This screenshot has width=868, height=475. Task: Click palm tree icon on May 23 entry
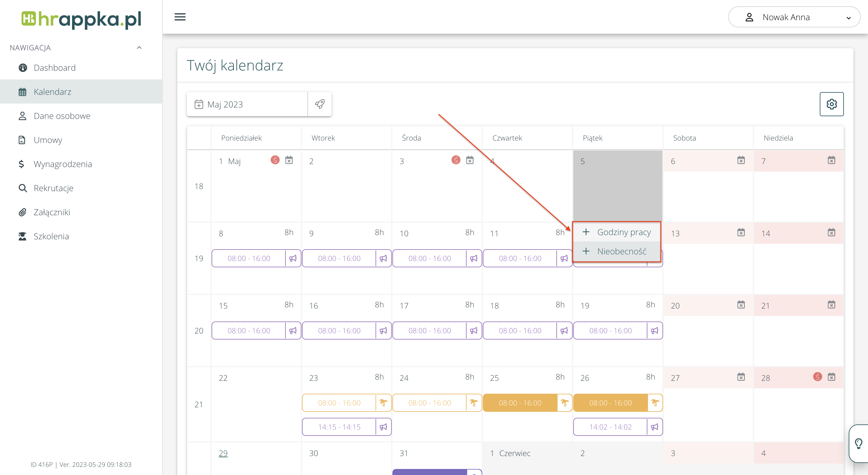click(x=383, y=403)
